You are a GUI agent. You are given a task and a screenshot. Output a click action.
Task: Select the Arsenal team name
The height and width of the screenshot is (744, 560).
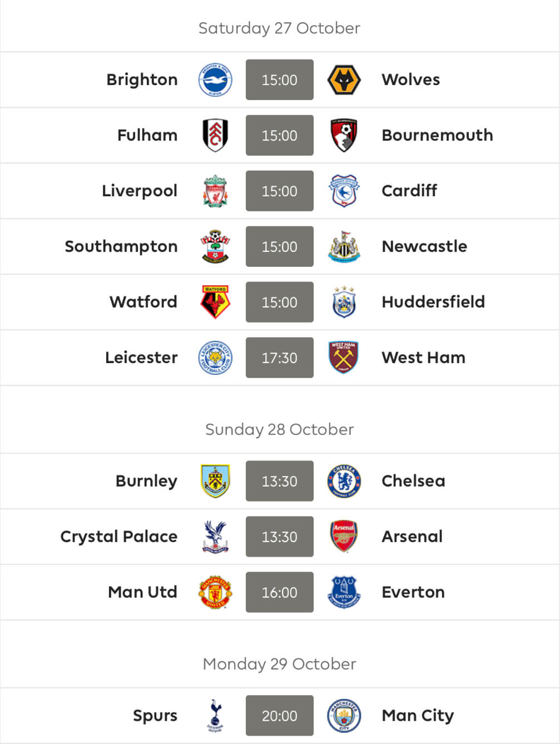pyautogui.click(x=412, y=537)
